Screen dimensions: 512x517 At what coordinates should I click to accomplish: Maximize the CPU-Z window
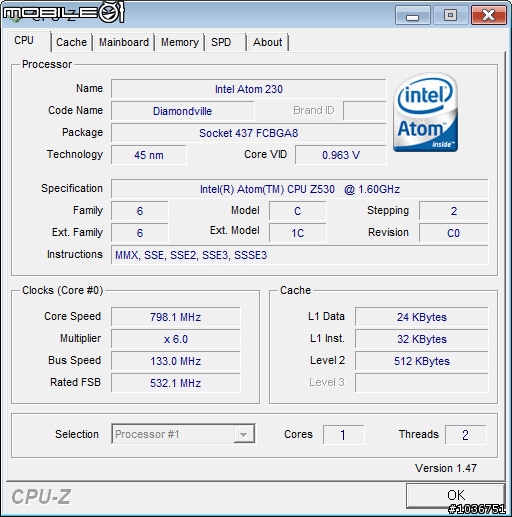click(450, 15)
